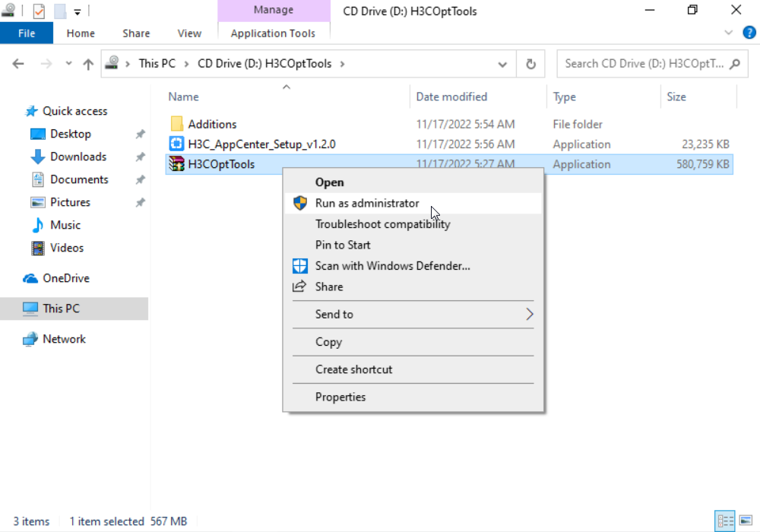The width and height of the screenshot is (760, 532).
Task: Open the Application Tools tab
Action: (273, 33)
